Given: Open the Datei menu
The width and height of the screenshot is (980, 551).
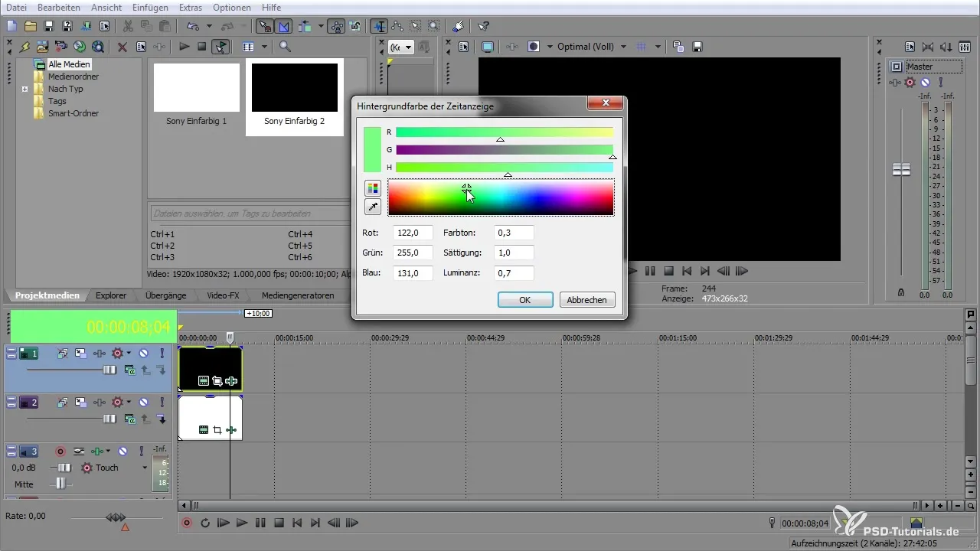Looking at the screenshot, I should tap(16, 7).
